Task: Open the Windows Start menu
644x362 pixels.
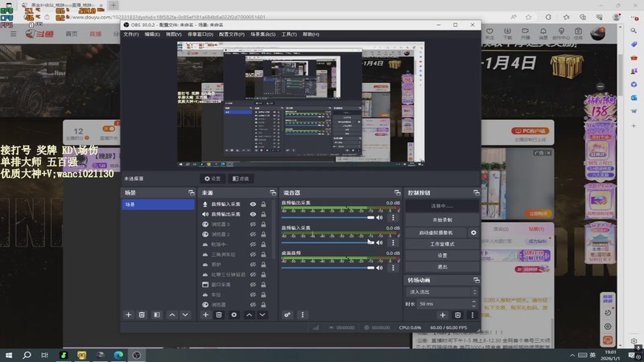Action: pyautogui.click(x=9, y=355)
